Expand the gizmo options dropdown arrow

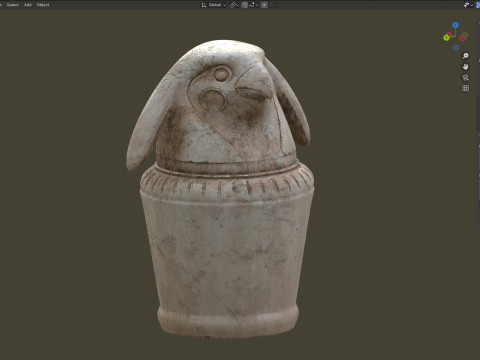pyautogui.click(x=472, y=5)
